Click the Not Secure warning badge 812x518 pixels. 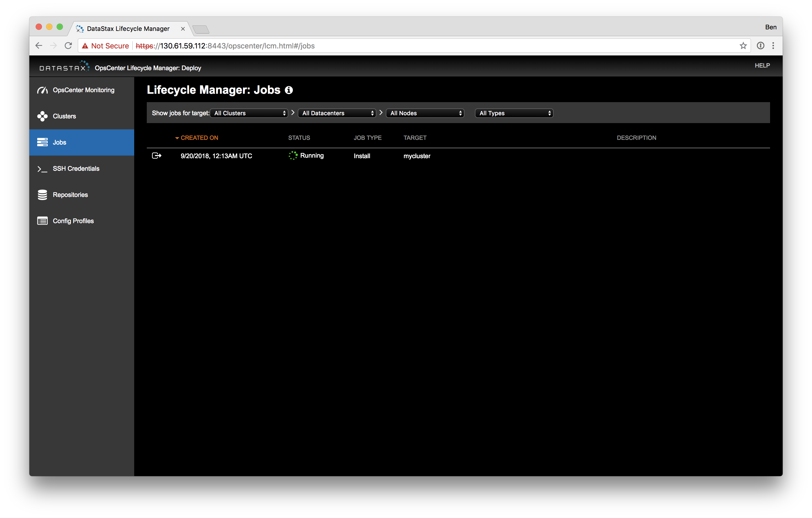coord(106,46)
